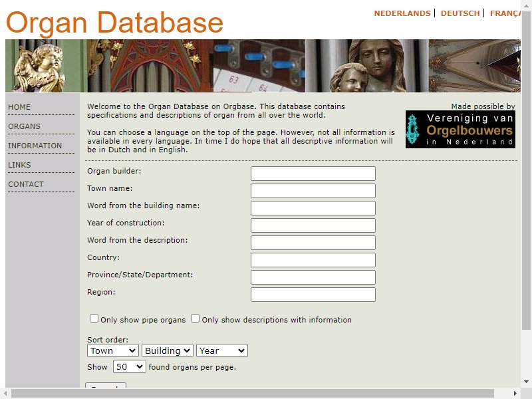532x399 pixels.
Task: Open the Town sort order dropdown
Action: (112, 350)
